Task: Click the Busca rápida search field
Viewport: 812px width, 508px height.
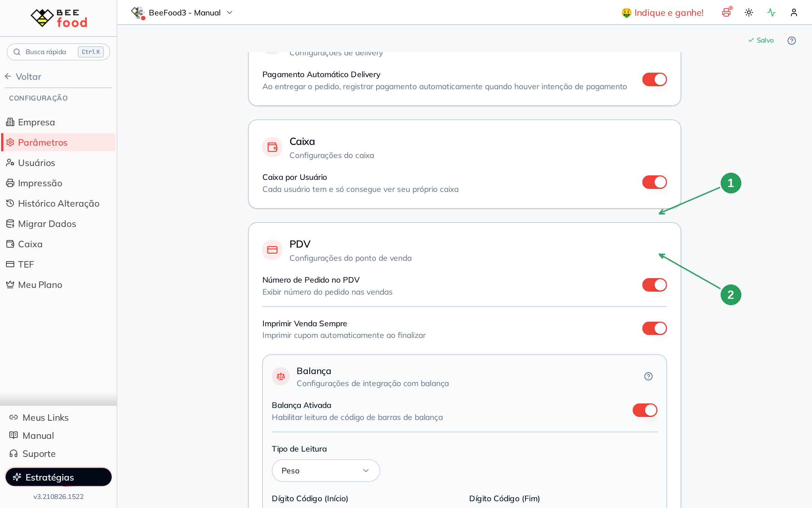Action: (x=58, y=52)
